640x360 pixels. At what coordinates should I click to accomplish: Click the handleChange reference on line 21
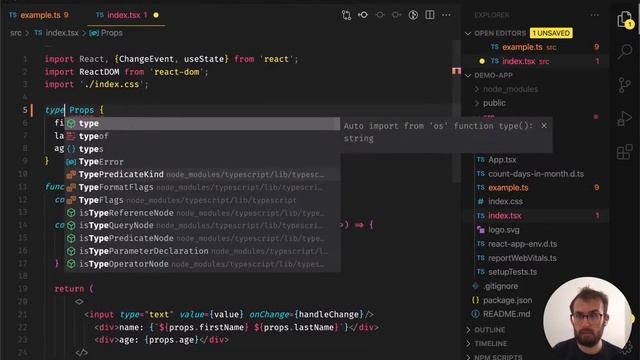(329, 315)
